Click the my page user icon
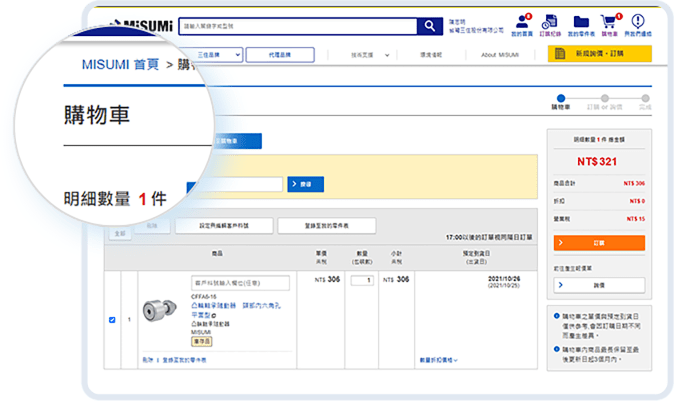Viewport: 674px width, 401px height. click(x=523, y=23)
